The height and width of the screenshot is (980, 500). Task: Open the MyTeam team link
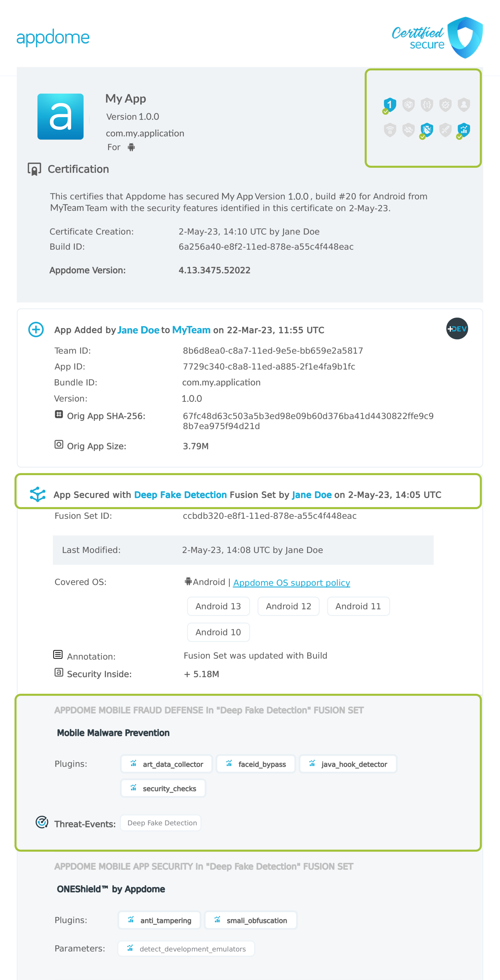(x=191, y=330)
